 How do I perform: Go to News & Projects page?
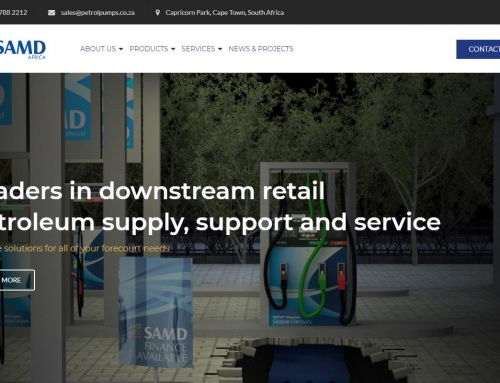261,49
